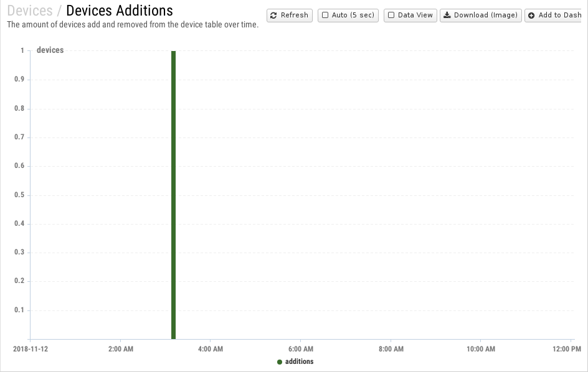Select the green additions bar
Image resolution: width=588 pixels, height=372 pixels.
[173, 195]
